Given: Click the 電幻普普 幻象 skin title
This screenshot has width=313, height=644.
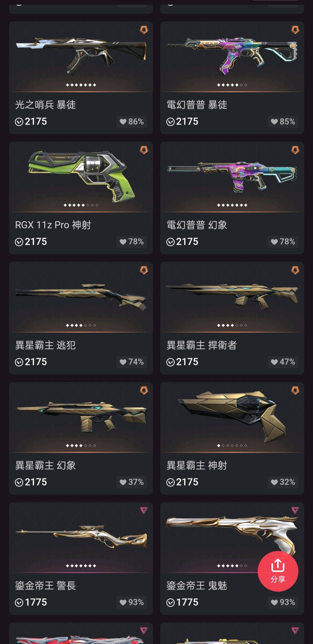Looking at the screenshot, I should click(x=197, y=225).
